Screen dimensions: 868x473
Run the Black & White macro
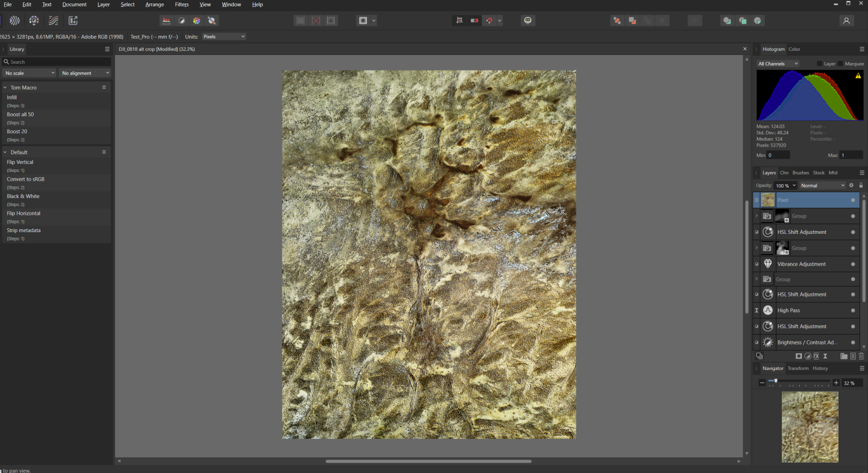23,196
